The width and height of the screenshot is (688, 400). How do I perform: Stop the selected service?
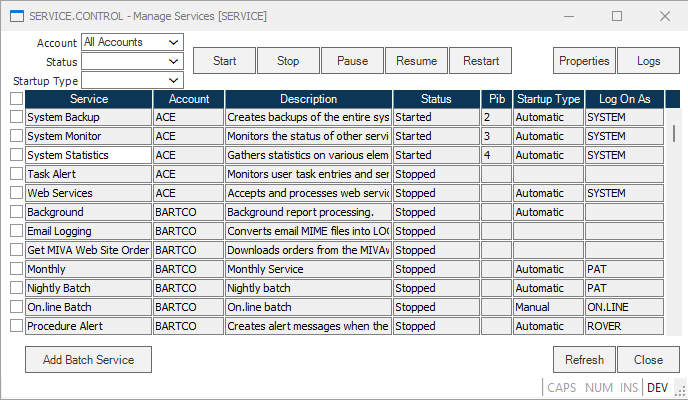(288, 61)
